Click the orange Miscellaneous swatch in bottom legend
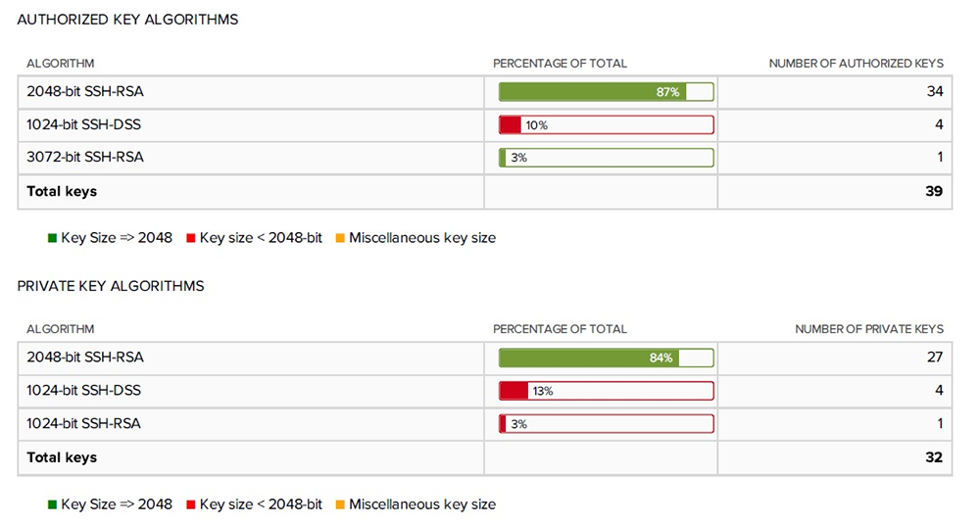This screenshot has width=980, height=526. click(340, 504)
